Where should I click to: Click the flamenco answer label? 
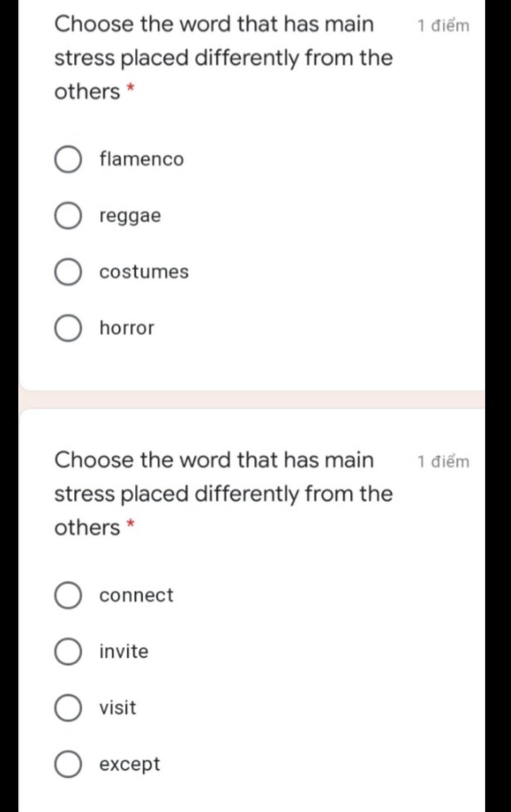142,159
